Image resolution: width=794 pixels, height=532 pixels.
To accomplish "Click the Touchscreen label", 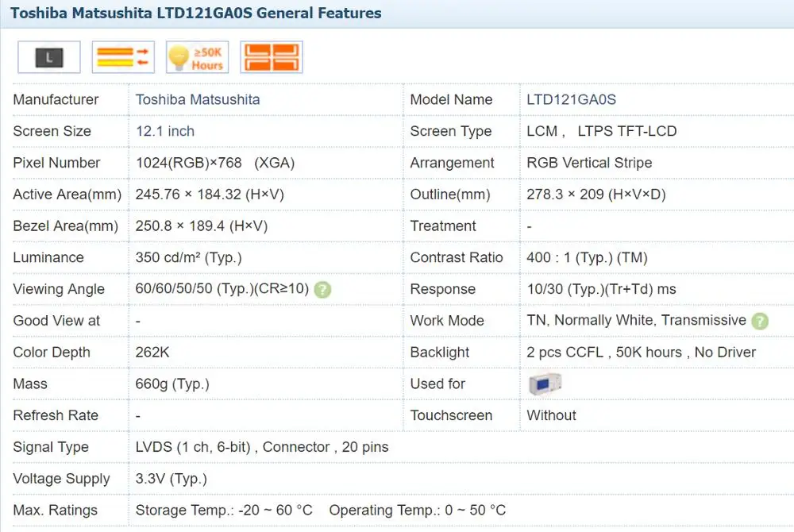I will tap(451, 415).
